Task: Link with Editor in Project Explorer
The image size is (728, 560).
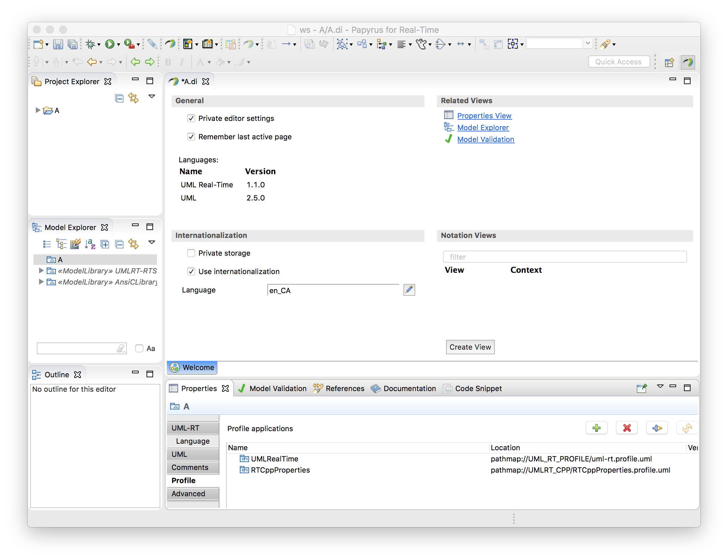Action: pyautogui.click(x=134, y=98)
